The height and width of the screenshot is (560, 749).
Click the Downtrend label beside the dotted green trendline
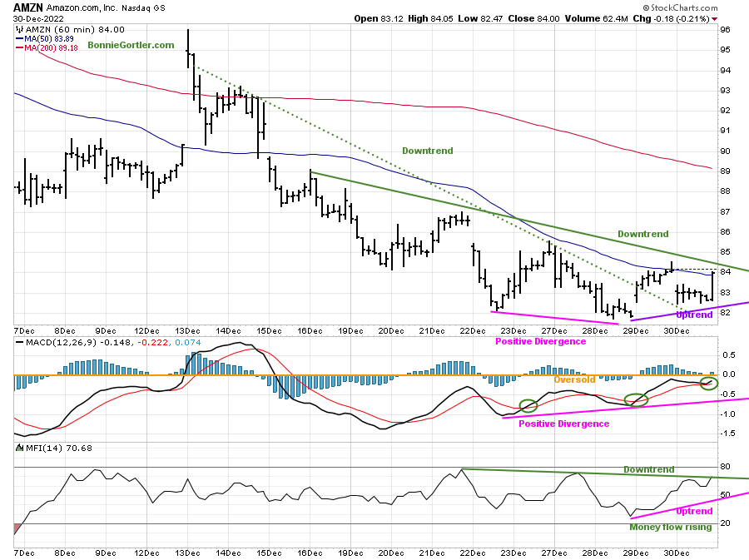(428, 151)
